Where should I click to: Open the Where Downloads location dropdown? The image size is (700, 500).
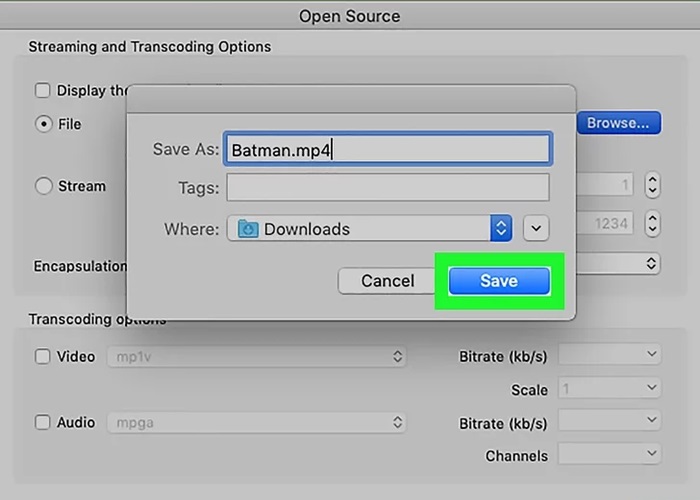501,229
